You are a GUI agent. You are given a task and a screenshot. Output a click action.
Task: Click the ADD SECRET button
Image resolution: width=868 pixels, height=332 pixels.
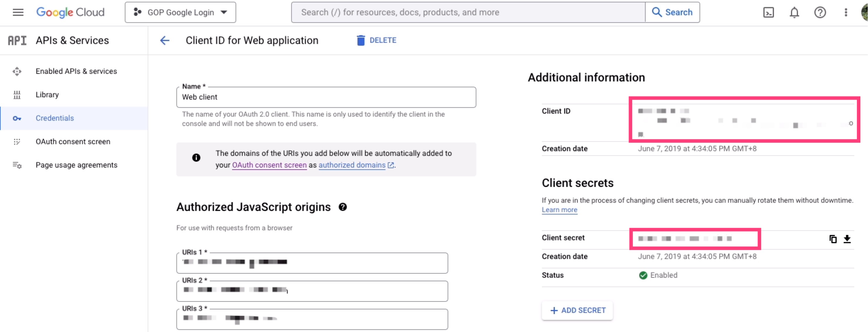[577, 310]
